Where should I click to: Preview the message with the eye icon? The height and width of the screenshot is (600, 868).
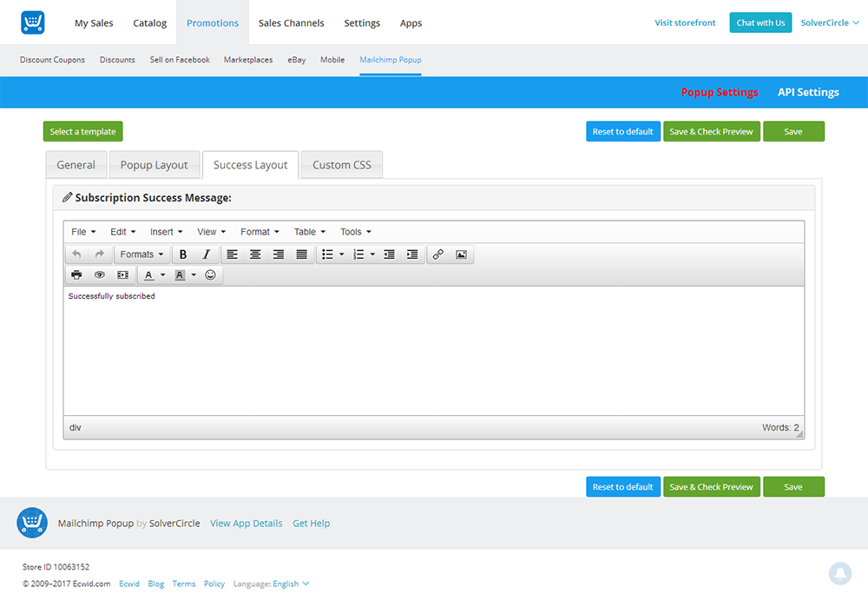click(100, 274)
